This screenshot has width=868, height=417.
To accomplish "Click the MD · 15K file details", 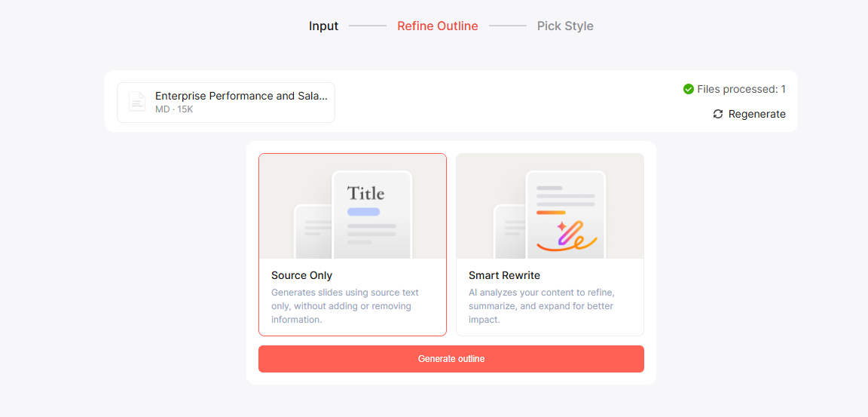I will point(174,109).
